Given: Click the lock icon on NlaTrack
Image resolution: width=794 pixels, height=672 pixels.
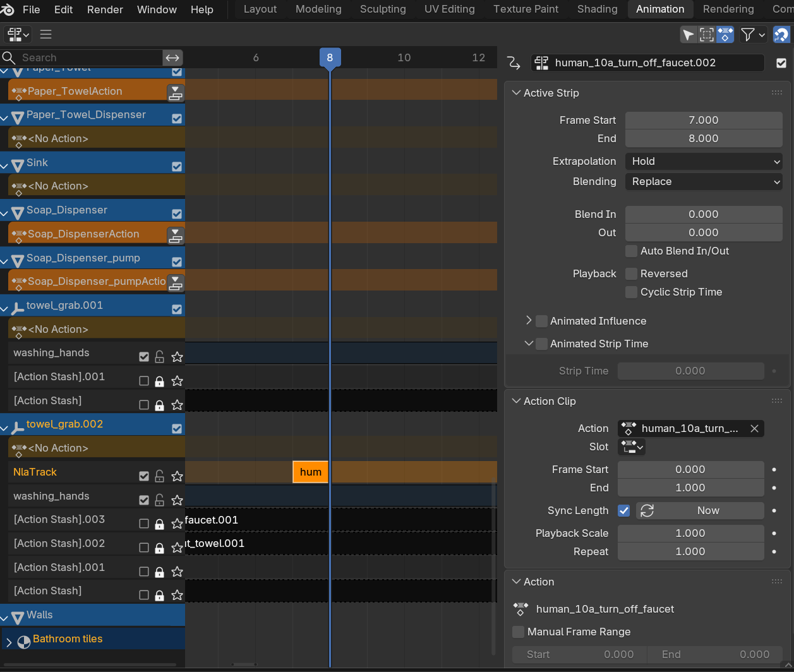Looking at the screenshot, I should click(160, 476).
